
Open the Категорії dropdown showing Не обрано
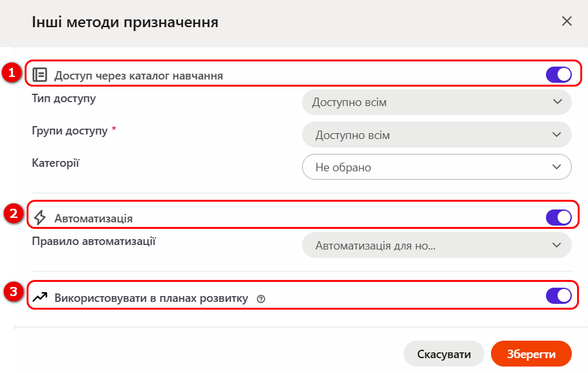[x=437, y=167]
